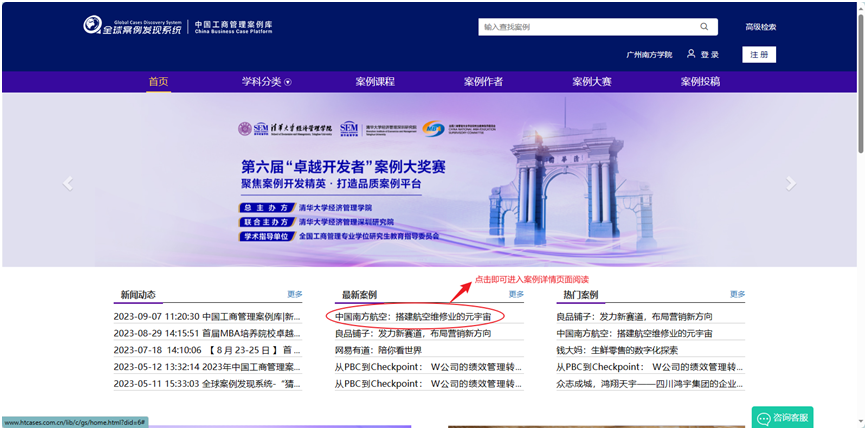Open 中国南方航空 case in 热门案例 list

tap(634, 333)
